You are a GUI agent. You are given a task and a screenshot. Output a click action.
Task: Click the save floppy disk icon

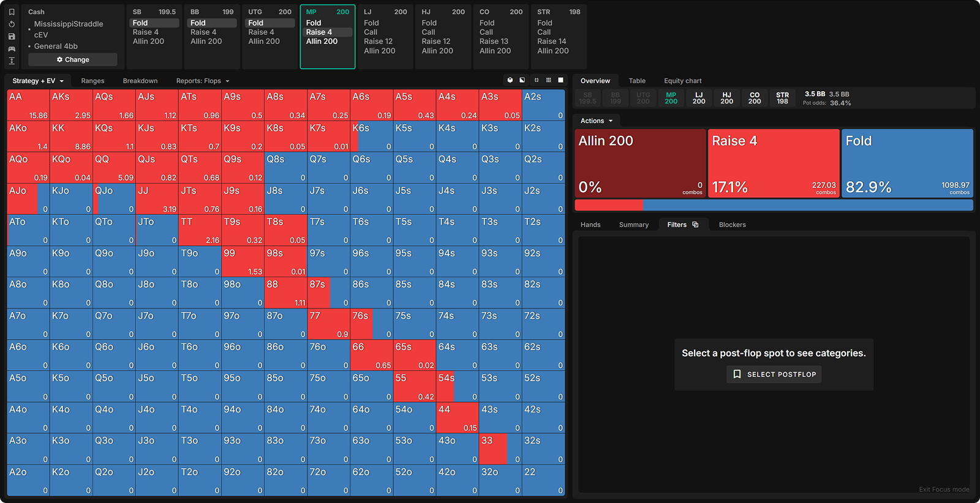(12, 37)
